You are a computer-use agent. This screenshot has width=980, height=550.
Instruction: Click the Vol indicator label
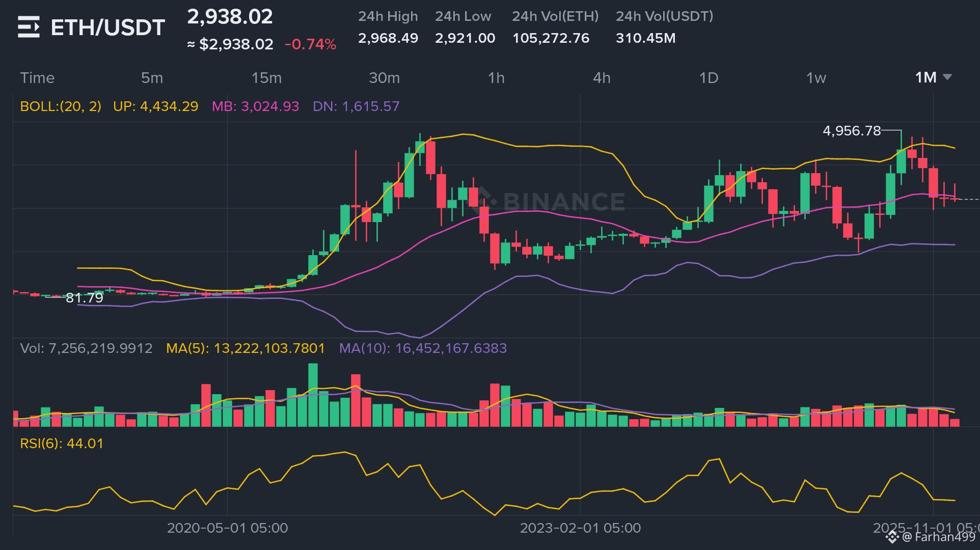pyautogui.click(x=86, y=348)
